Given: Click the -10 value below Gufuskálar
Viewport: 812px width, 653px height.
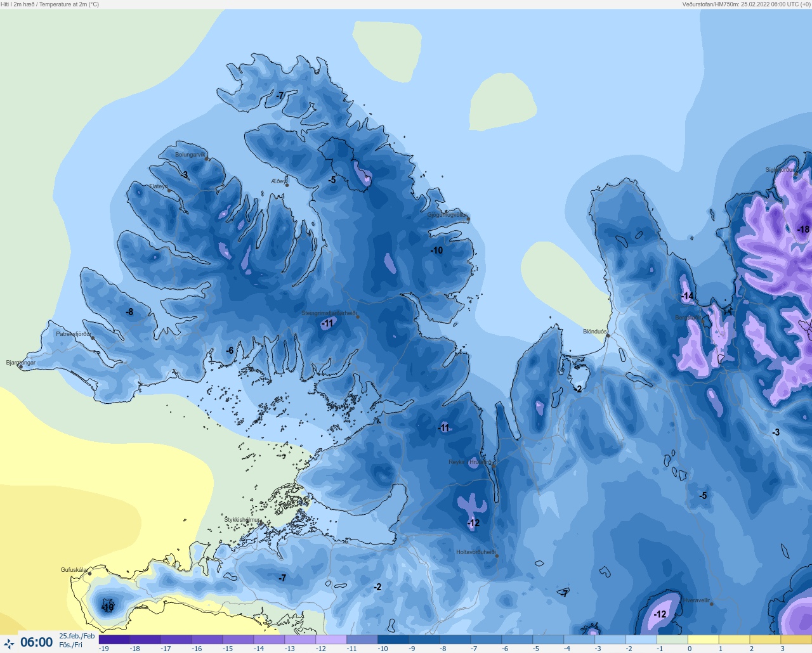Looking at the screenshot, I should click(x=107, y=607).
